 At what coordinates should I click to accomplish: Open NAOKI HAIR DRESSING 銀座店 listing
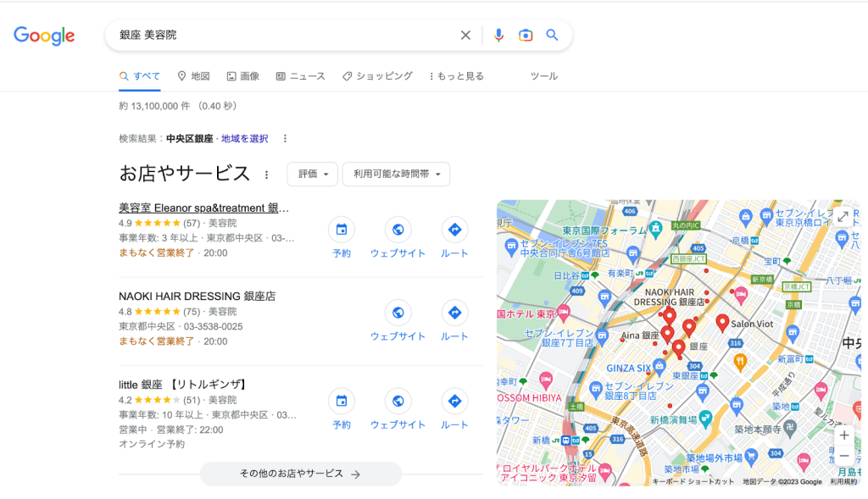pyautogui.click(x=197, y=297)
